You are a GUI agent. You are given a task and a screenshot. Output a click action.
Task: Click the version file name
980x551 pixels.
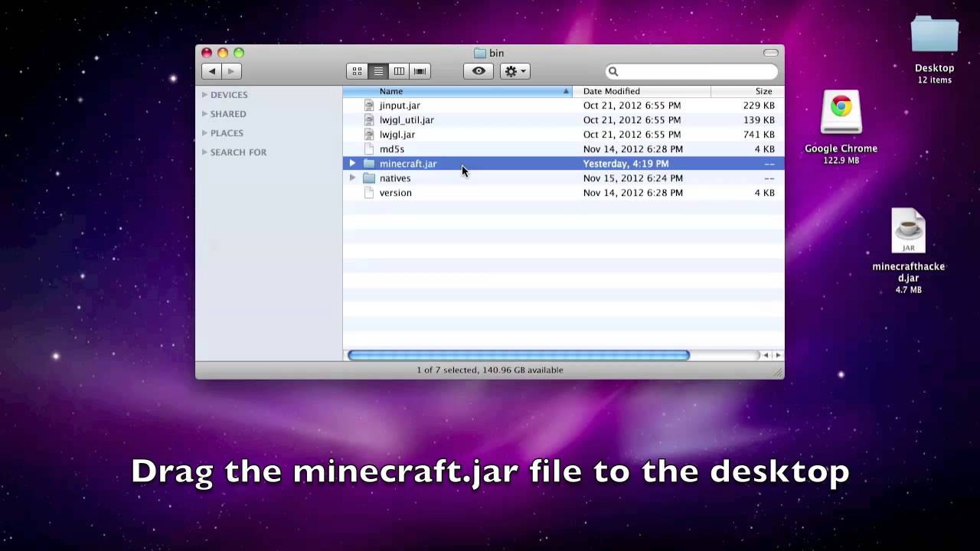pyautogui.click(x=396, y=193)
